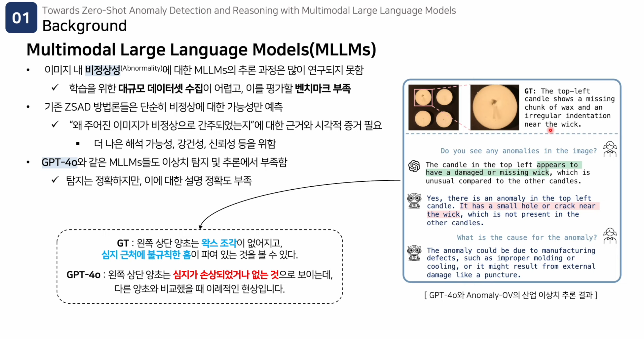The image size is (644, 339).
Task: Click the highlighted '비정상성' term
Action: click(x=102, y=70)
